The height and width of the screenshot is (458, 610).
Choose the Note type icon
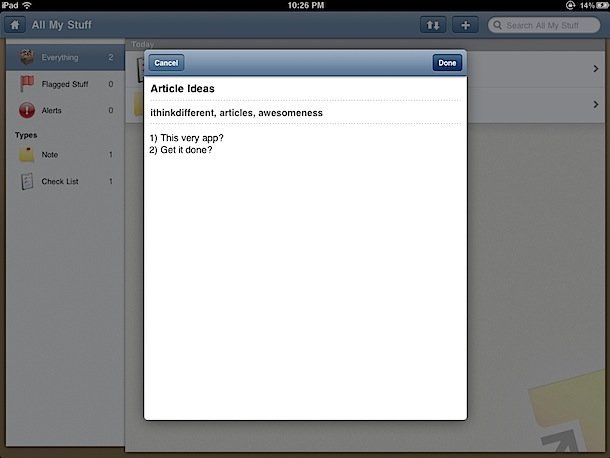click(x=26, y=155)
